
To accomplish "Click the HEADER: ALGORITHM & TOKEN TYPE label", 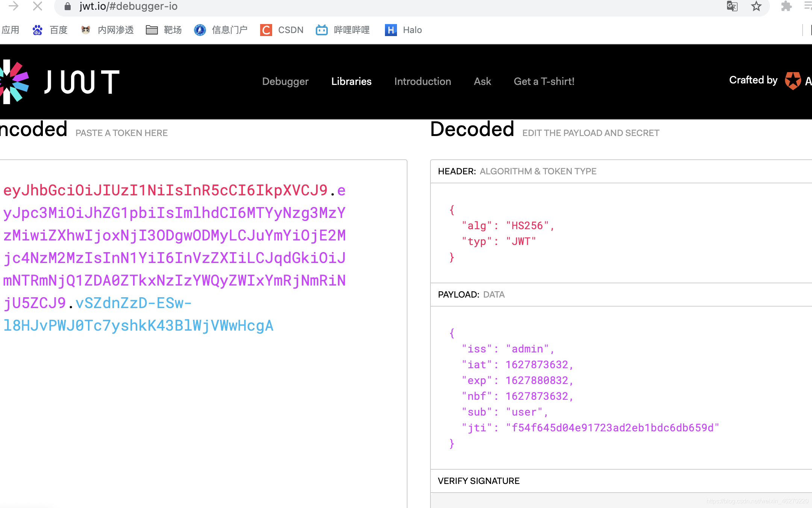I will (517, 171).
